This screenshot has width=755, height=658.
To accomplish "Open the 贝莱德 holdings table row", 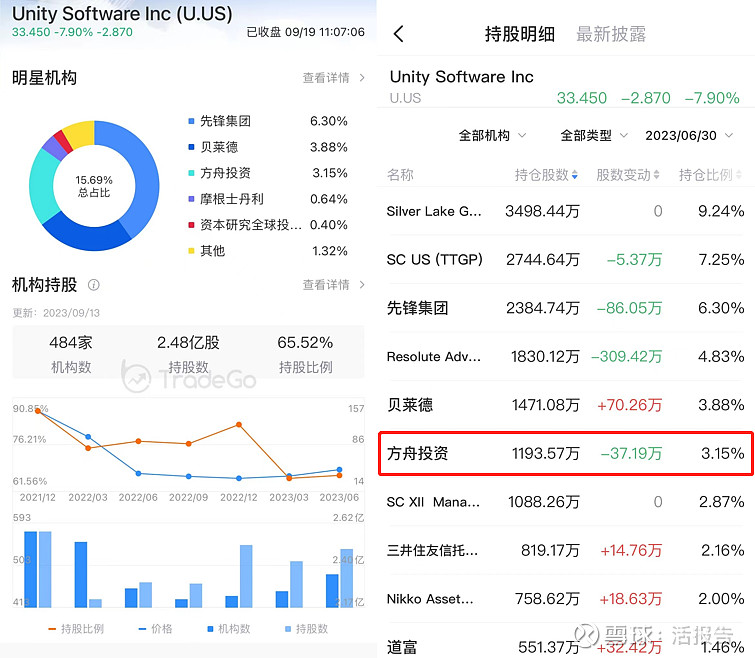I will pos(565,405).
